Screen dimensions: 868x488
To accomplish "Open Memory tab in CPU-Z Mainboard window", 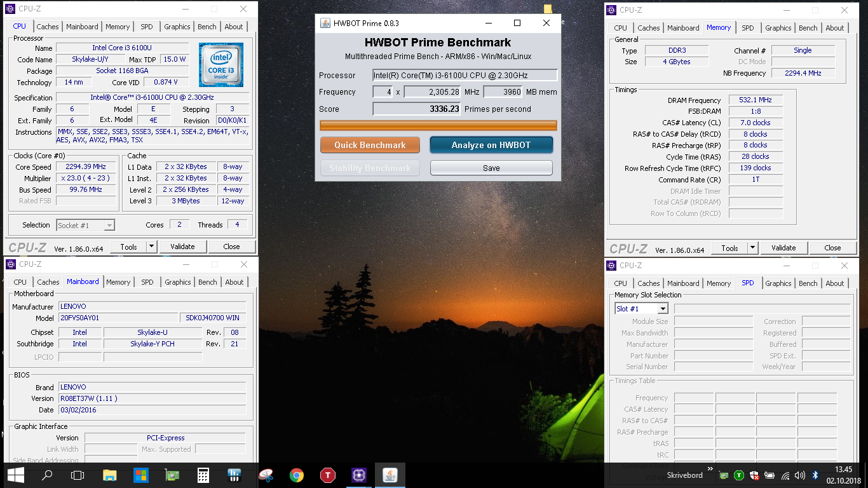I will coord(118,282).
